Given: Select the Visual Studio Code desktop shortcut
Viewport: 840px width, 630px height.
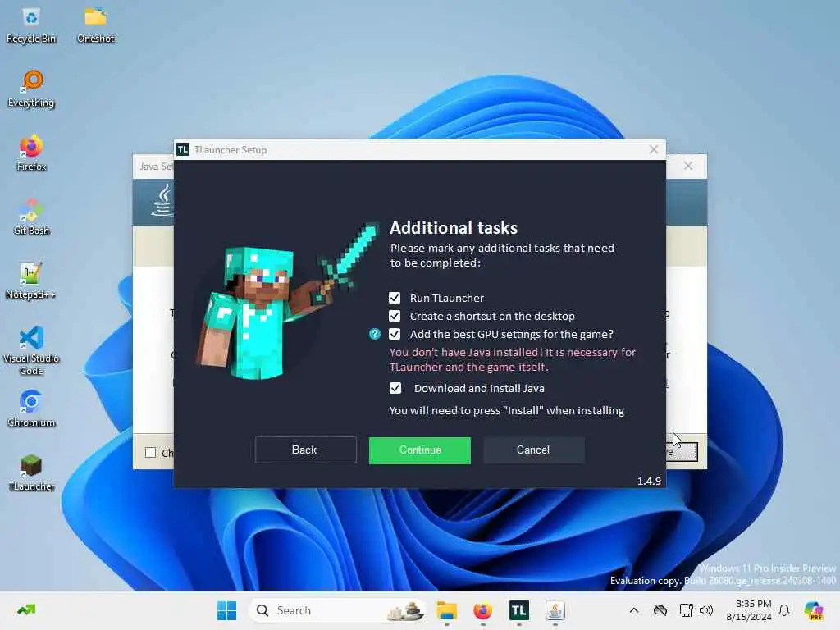Looking at the screenshot, I should [x=31, y=350].
